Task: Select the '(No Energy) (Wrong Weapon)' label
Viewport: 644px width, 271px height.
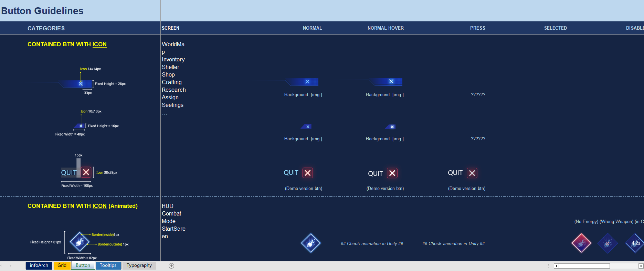Action: tap(604, 222)
